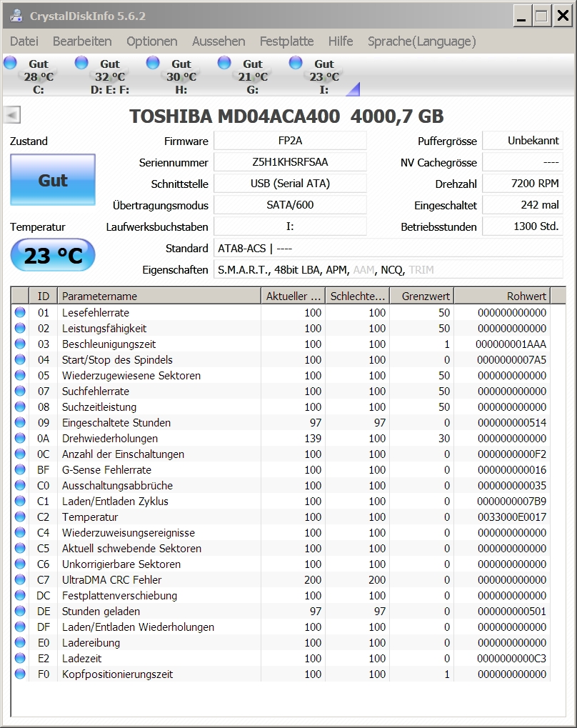
Task: Click the blue Gut health status button
Action: [x=53, y=180]
